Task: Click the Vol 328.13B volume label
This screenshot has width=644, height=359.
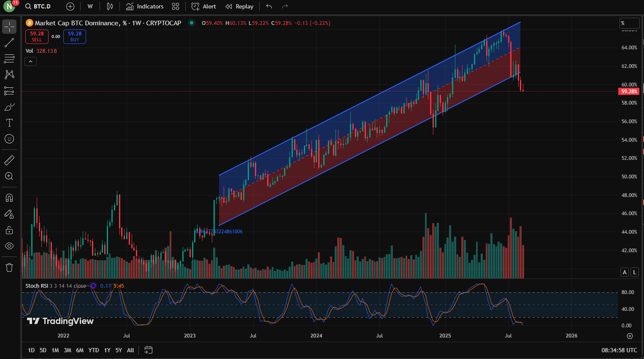Action: (41, 51)
